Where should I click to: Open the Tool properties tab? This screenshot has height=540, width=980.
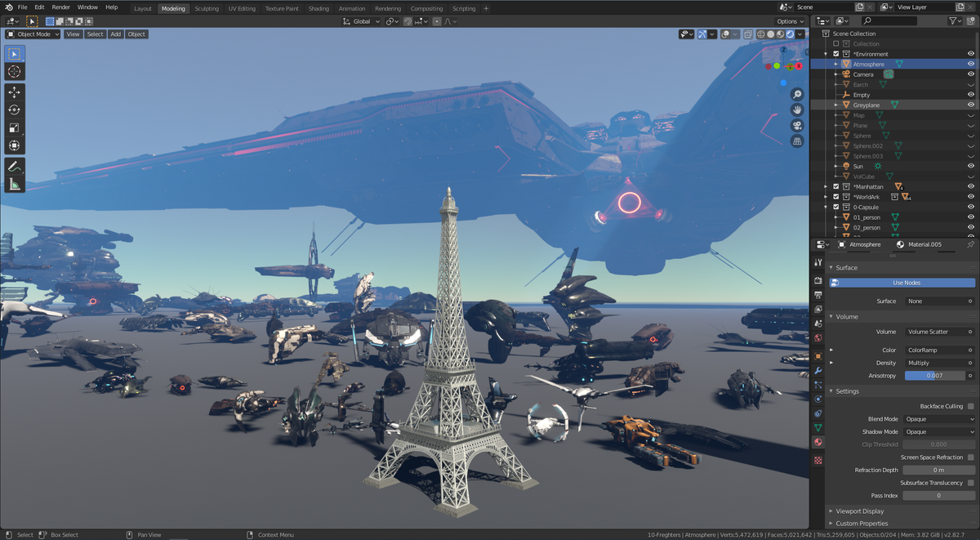(818, 262)
